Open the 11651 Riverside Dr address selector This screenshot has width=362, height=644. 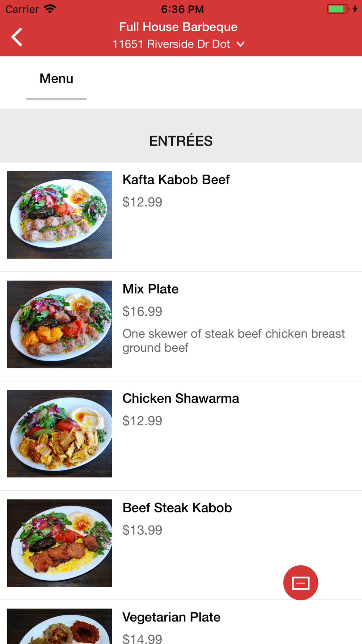[x=171, y=44]
